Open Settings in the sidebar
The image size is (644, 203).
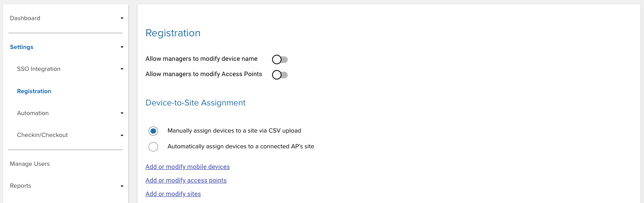21,47
